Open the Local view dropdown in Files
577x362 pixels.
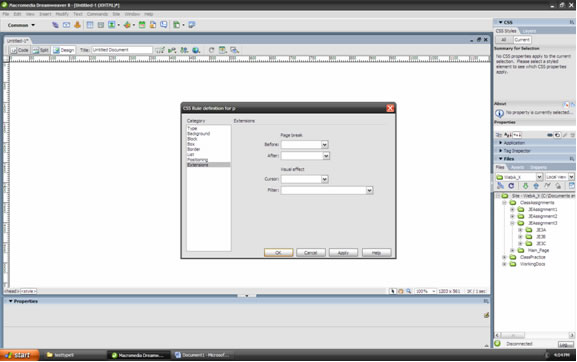tap(571, 177)
